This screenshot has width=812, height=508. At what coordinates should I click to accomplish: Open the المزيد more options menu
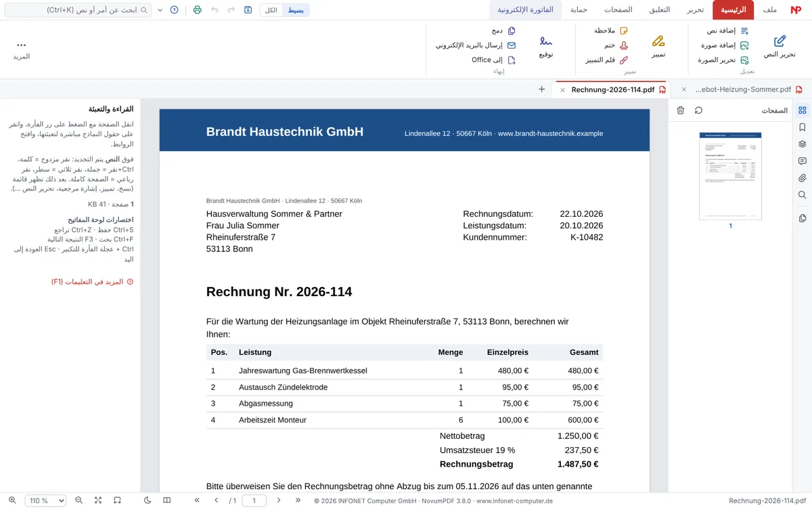(21, 49)
